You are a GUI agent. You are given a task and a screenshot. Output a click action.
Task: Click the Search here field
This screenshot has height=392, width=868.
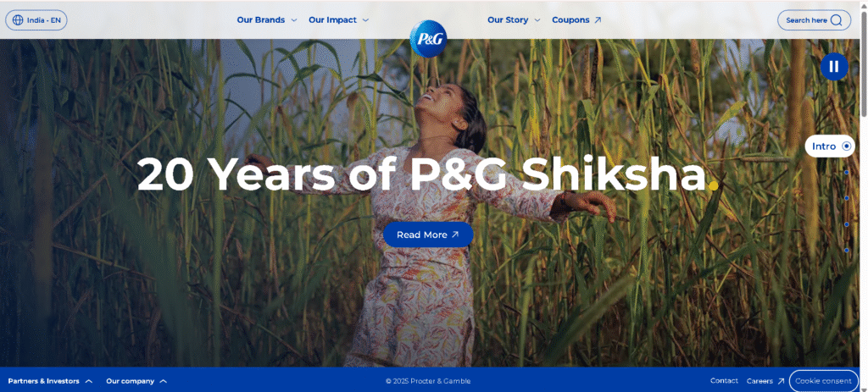click(814, 20)
